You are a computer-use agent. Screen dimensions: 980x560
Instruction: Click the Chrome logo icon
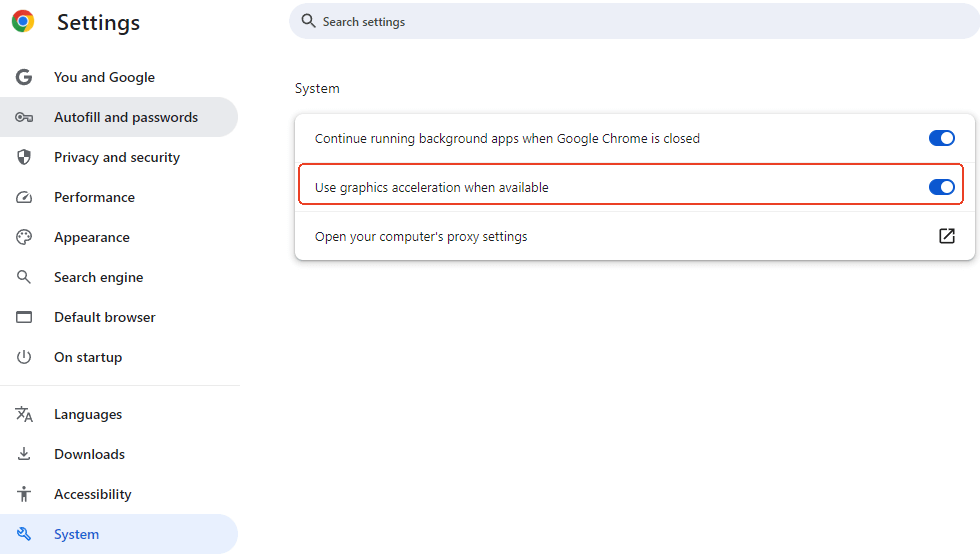[x=23, y=21]
